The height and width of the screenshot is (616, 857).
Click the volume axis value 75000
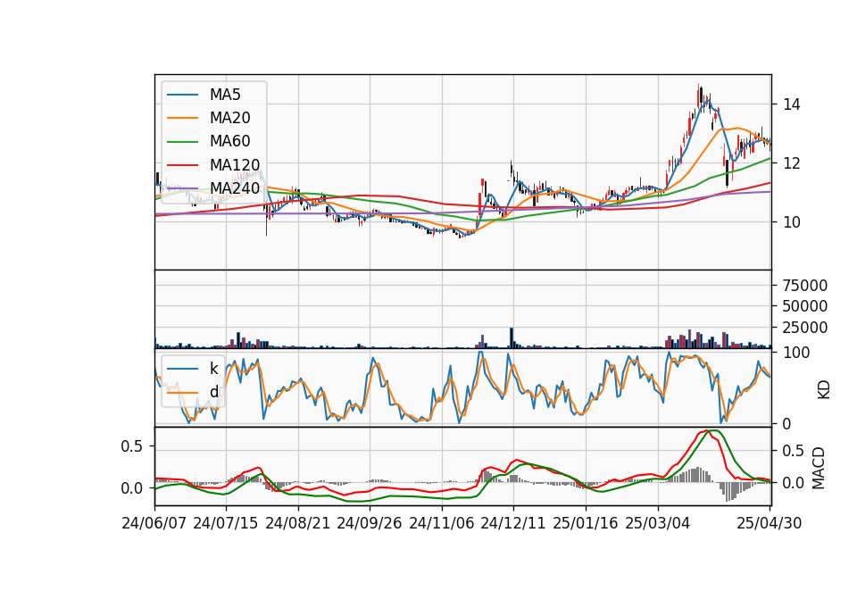point(805,286)
